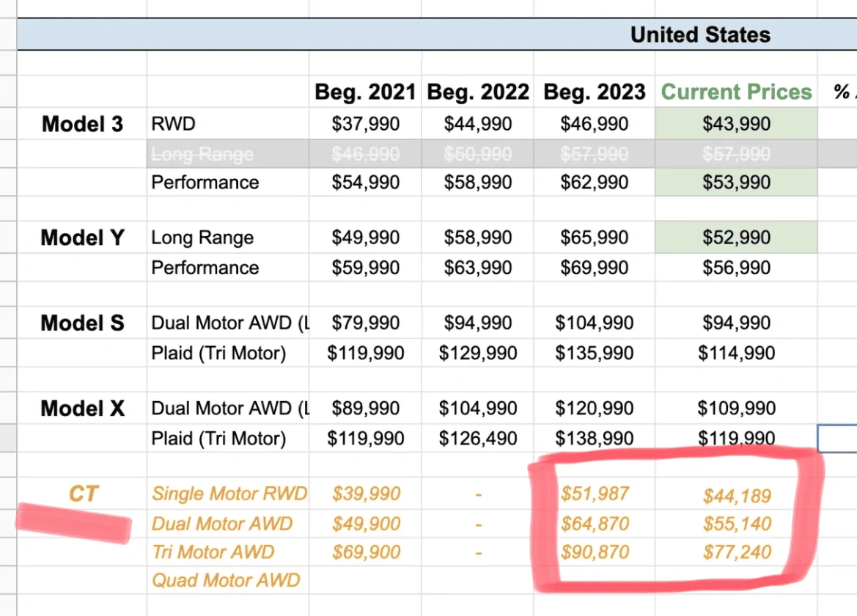857x616 pixels.
Task: Click the struck-through Long Range cell
Action: [228, 153]
